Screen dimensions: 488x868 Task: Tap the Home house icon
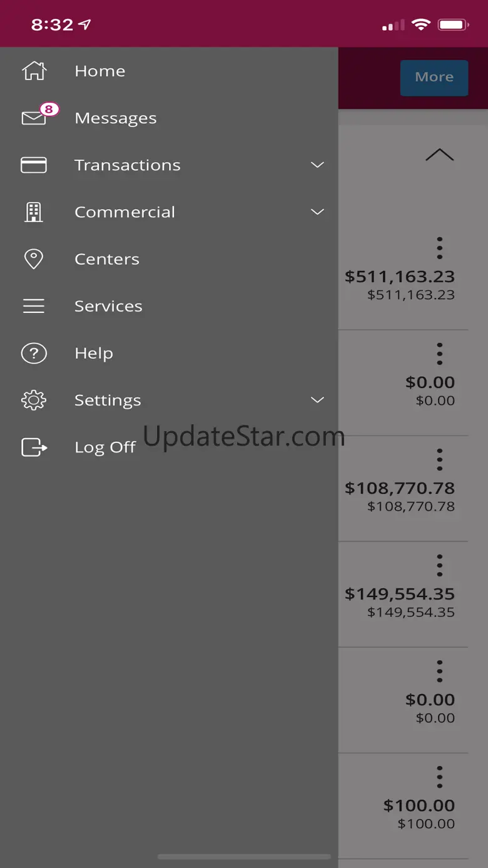pos(34,71)
